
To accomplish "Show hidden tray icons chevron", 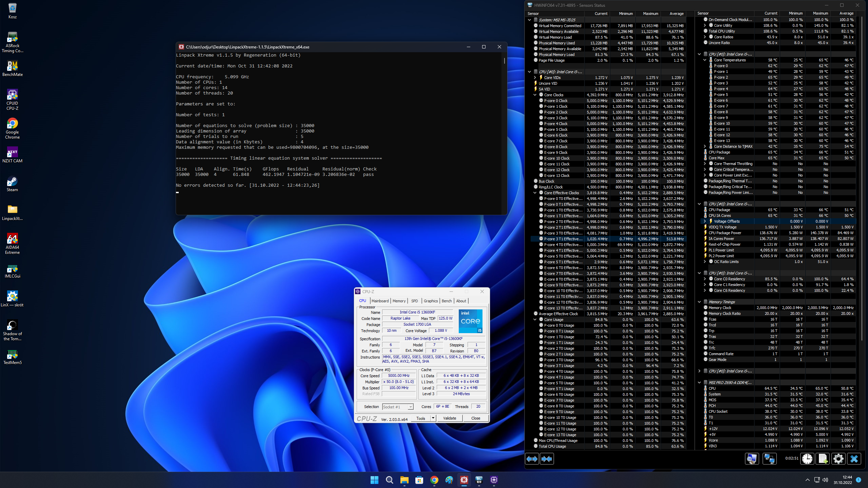I will (x=807, y=480).
